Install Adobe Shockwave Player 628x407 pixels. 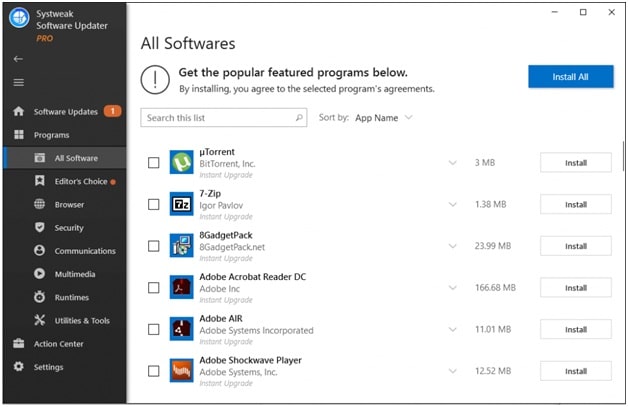coord(576,371)
